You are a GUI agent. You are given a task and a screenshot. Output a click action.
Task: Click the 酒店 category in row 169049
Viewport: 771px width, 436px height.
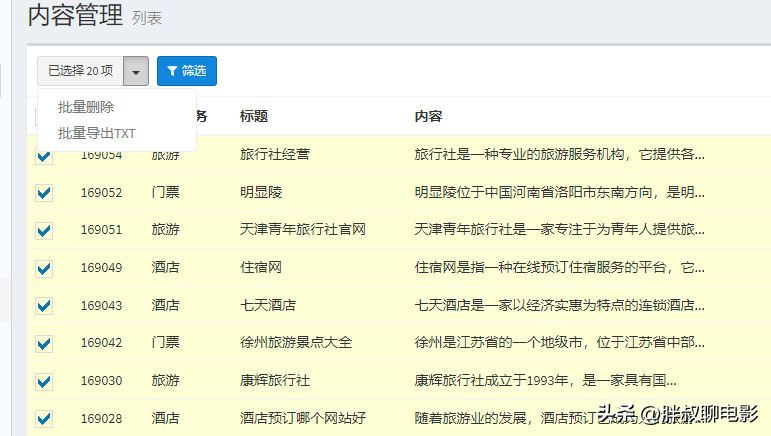coord(166,267)
